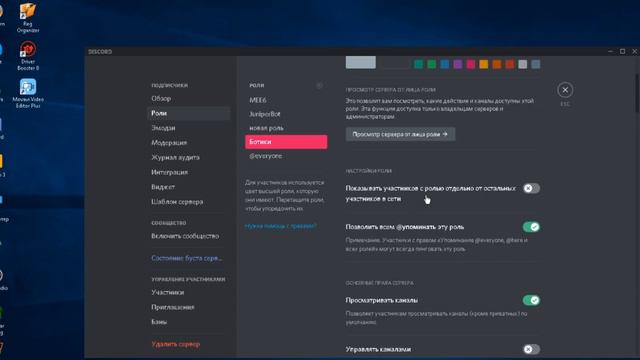
Task: Choose the orange role color swatch
Action: [497, 64]
